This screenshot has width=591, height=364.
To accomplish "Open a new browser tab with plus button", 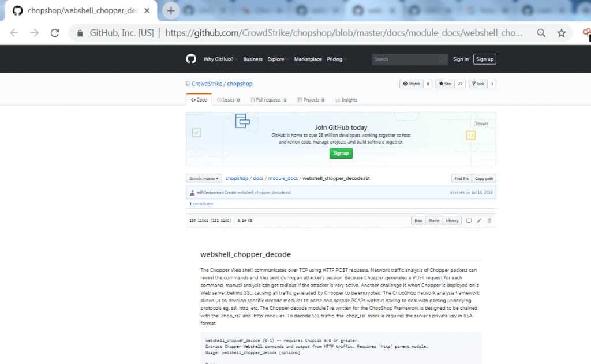I will click(x=171, y=10).
